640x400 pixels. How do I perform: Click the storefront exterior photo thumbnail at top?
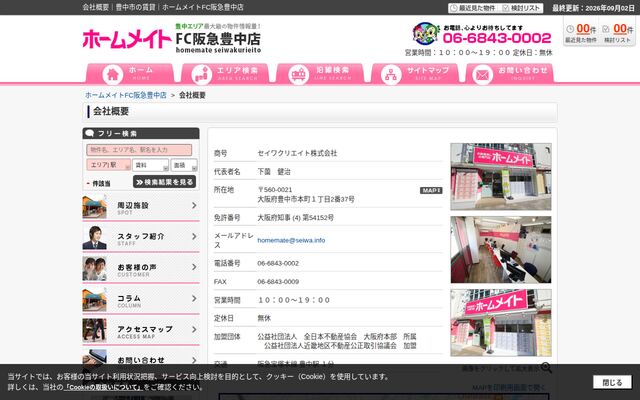click(501, 176)
